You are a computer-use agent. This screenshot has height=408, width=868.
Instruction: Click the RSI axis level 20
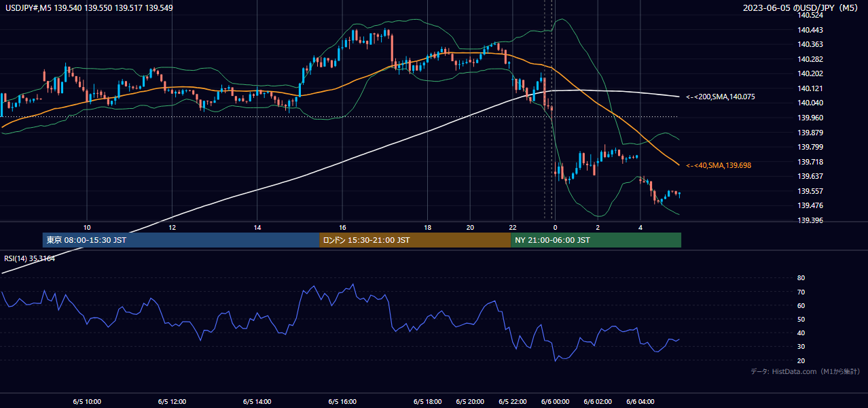(x=801, y=360)
